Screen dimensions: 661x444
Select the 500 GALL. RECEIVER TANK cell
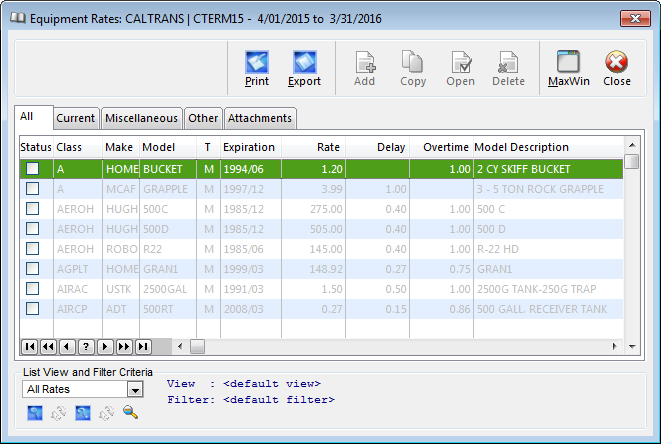[548, 309]
